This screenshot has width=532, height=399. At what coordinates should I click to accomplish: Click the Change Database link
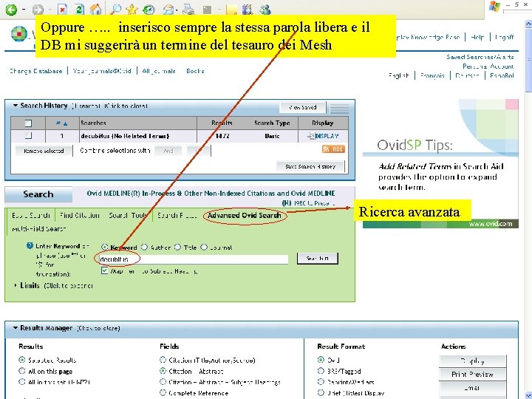point(35,71)
